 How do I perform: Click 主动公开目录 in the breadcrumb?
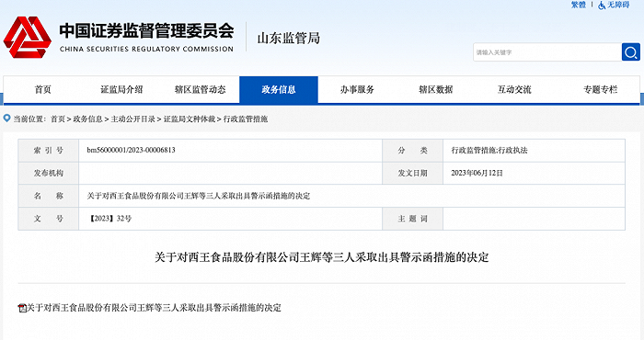[133, 119]
